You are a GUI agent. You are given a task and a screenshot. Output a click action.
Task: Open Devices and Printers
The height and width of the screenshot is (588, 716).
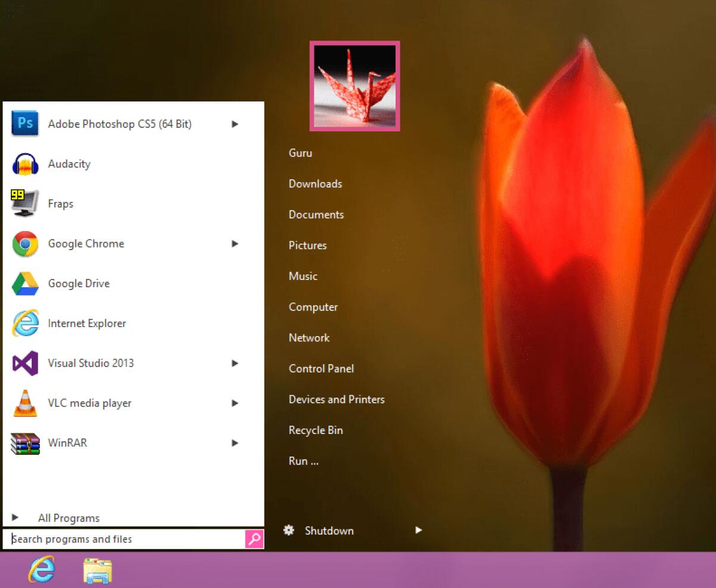click(x=337, y=399)
